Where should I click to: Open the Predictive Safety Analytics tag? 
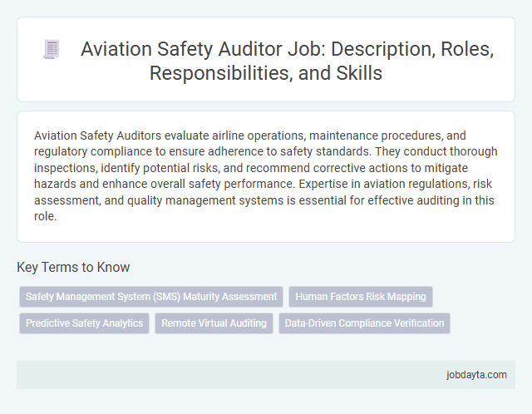point(85,323)
